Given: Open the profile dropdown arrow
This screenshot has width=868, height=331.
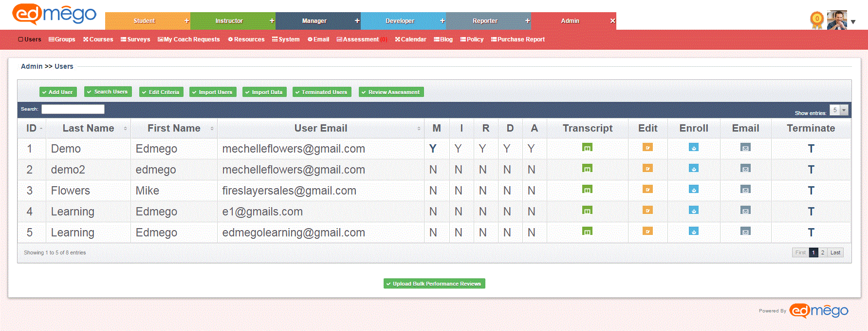Looking at the screenshot, I should (853, 22).
